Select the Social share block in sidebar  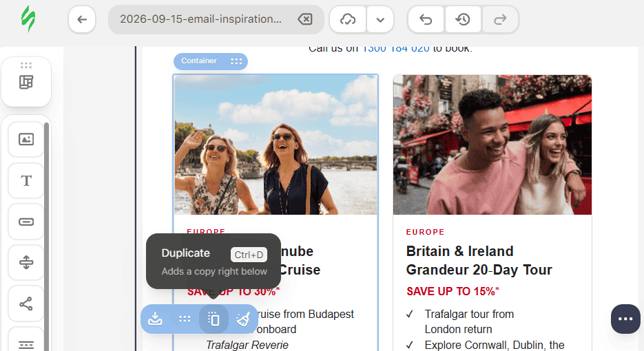click(26, 304)
